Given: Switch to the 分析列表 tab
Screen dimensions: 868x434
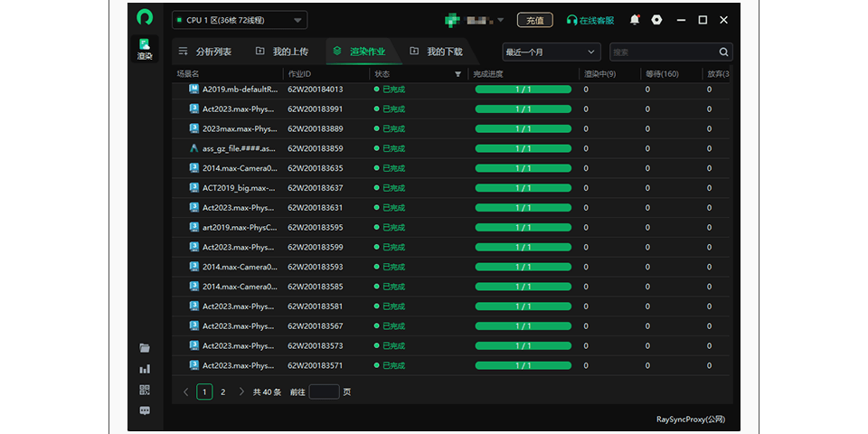Looking at the screenshot, I should pos(205,52).
